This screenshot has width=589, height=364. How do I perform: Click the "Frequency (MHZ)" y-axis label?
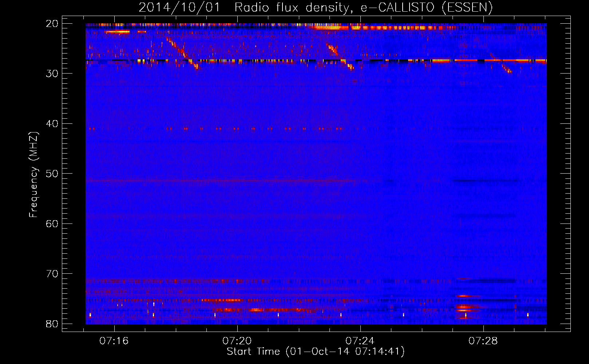click(x=33, y=175)
